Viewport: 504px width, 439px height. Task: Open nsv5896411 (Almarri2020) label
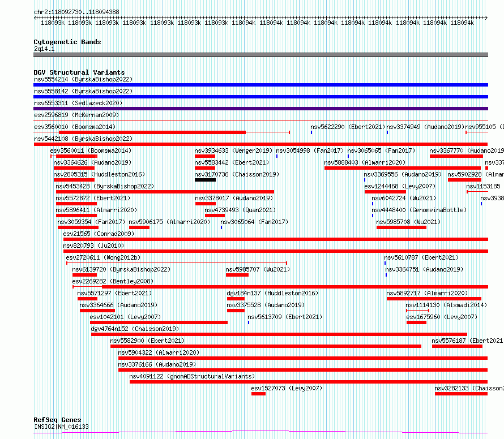(x=96, y=210)
